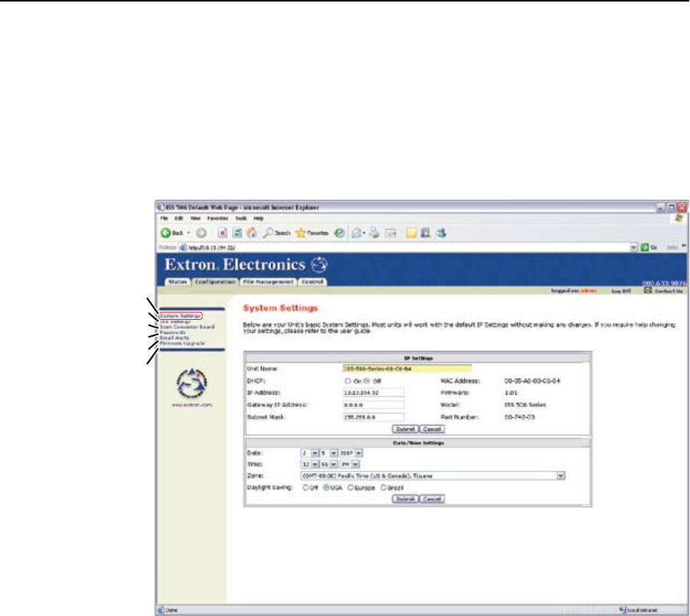Set DHCP to On
690x616 pixels.
348,381
